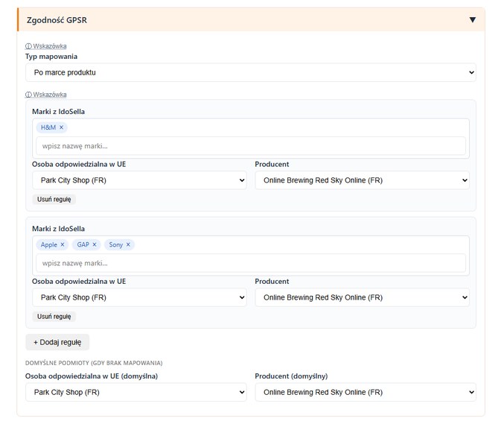Remove the Sony brand tag

pos(128,244)
